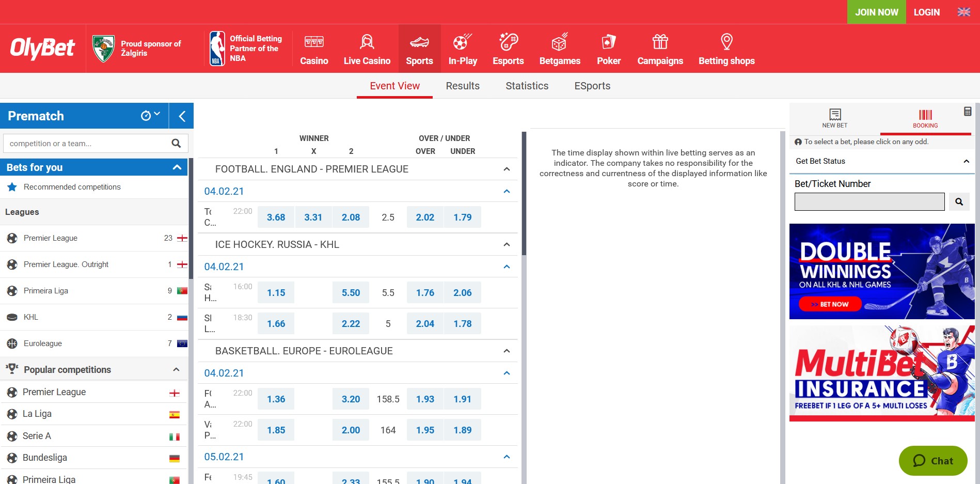Image resolution: width=980 pixels, height=484 pixels.
Task: Focus the Bet/Ticket Number input field
Action: coord(870,201)
